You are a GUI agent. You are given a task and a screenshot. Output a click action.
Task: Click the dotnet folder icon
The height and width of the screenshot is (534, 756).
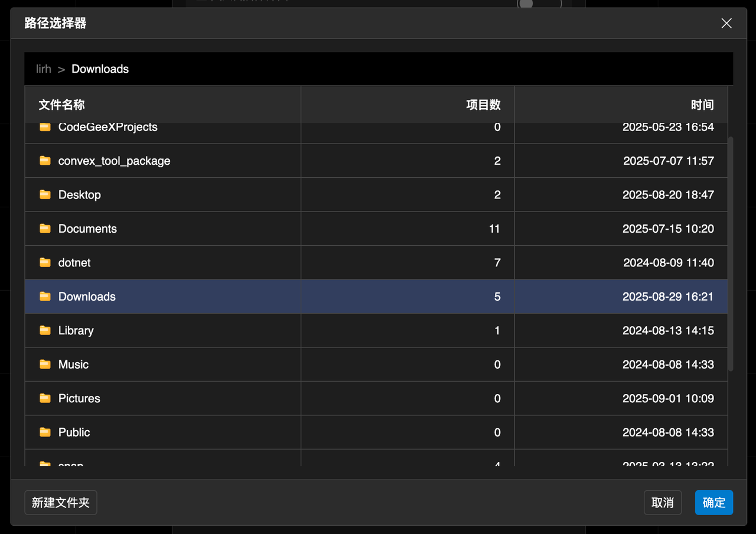pyautogui.click(x=45, y=263)
